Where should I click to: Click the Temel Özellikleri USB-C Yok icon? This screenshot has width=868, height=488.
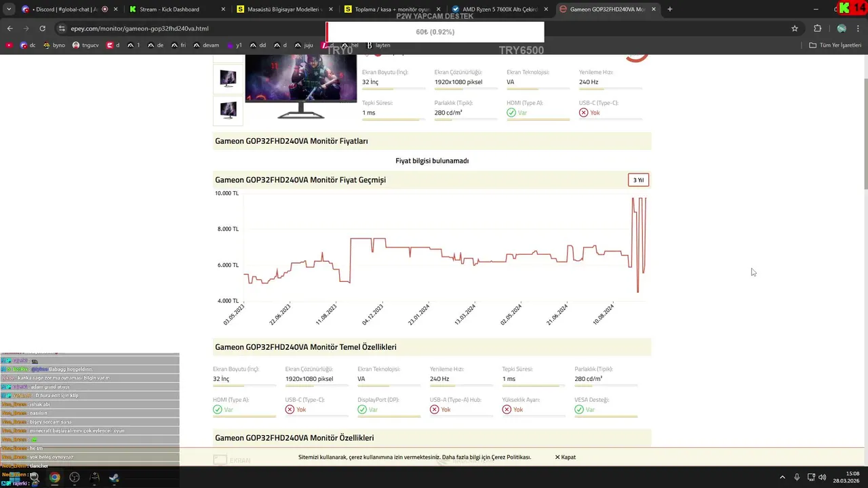[290, 409]
